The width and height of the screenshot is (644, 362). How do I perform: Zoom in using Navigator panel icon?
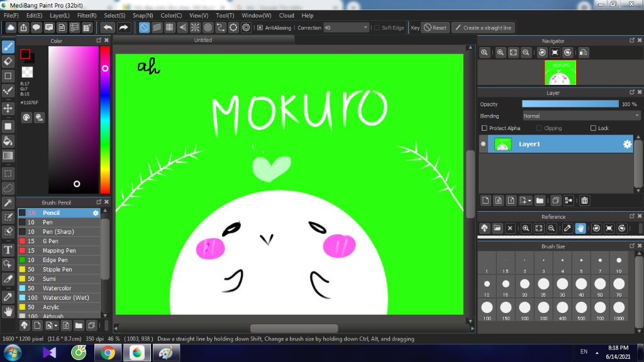500,53
